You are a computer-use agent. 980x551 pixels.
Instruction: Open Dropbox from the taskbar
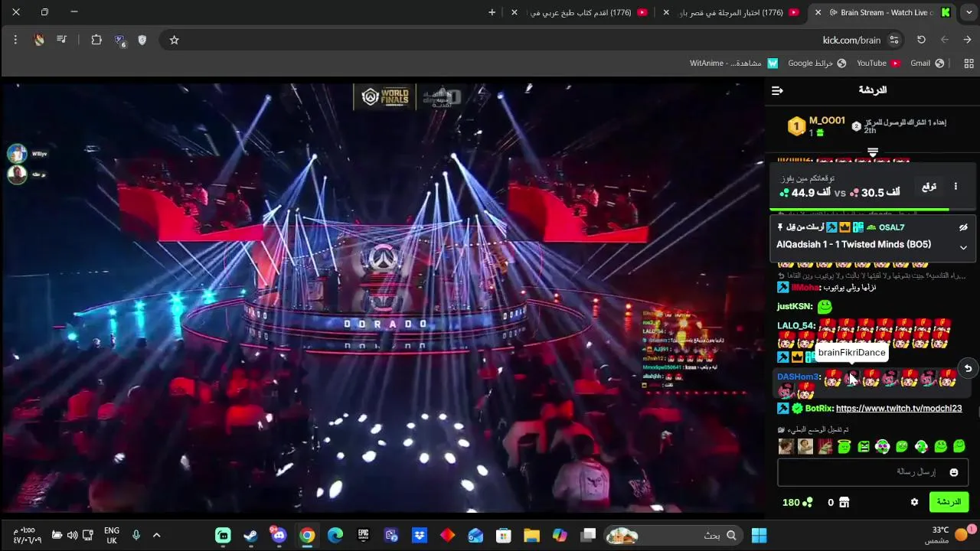pyautogui.click(x=420, y=535)
